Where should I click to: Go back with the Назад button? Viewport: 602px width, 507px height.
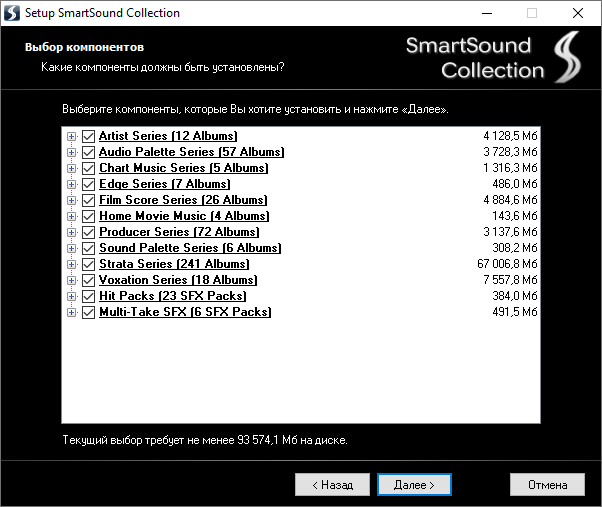click(x=332, y=485)
